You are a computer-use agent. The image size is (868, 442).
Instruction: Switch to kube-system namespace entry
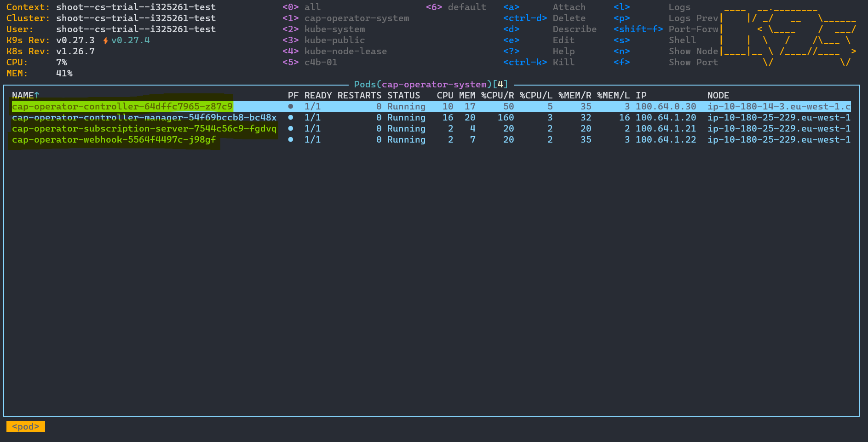(324, 29)
